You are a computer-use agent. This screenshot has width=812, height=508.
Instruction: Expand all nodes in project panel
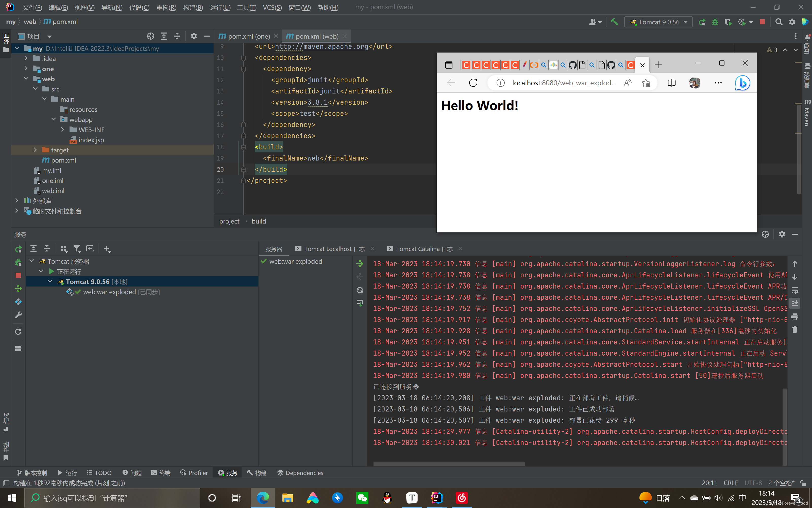164,36
